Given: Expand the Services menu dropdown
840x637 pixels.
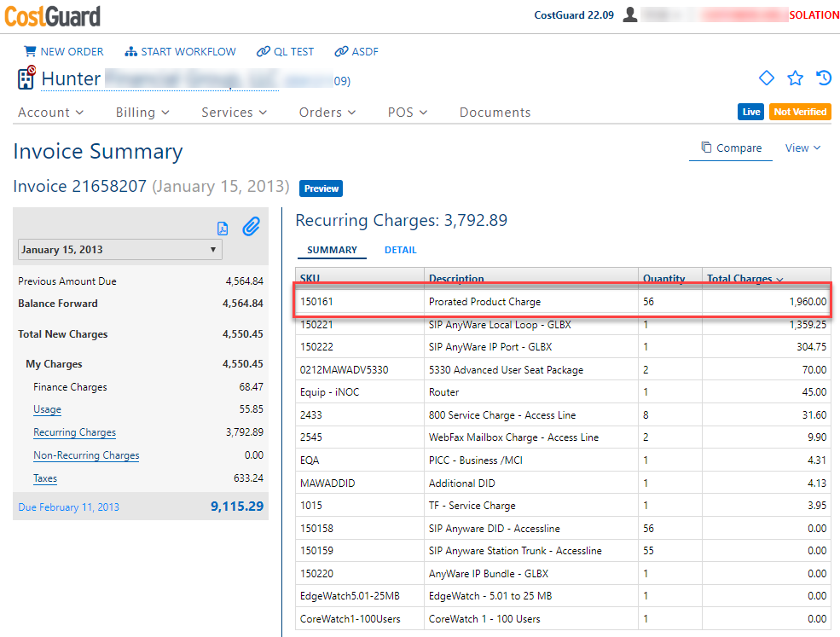Looking at the screenshot, I should click(x=233, y=112).
